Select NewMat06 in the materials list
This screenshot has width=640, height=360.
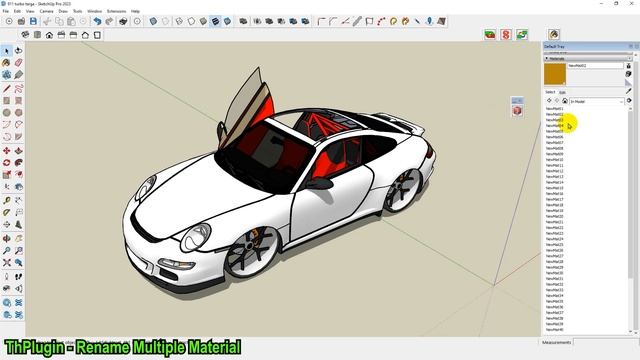click(555, 137)
